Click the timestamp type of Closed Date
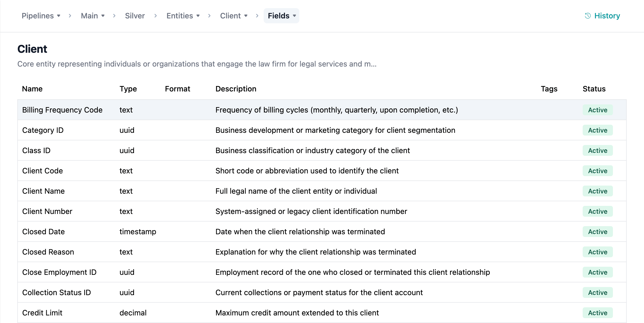This screenshot has width=644, height=323. click(x=138, y=232)
